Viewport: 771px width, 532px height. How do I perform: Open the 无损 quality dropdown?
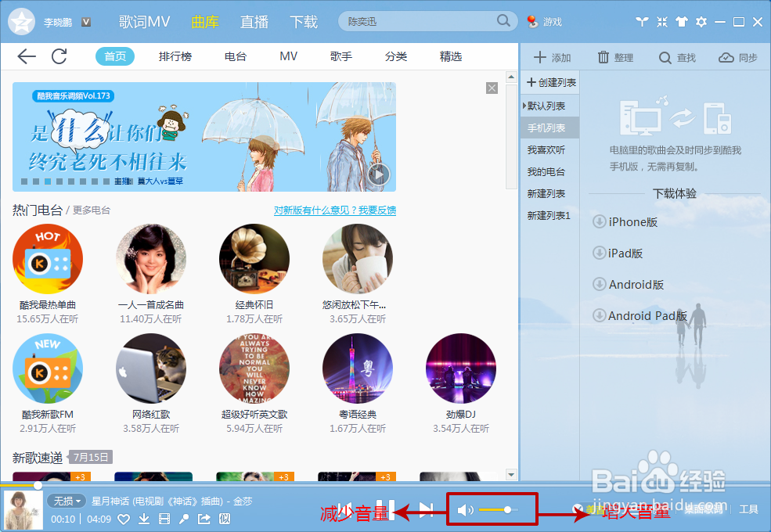[x=67, y=501]
